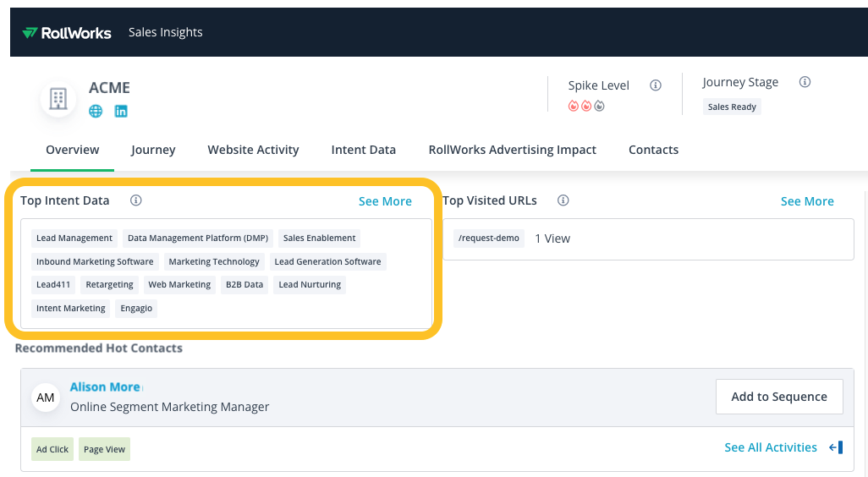Select the Marketing Technology tag
Screen dimensions: 868x477
coord(214,261)
